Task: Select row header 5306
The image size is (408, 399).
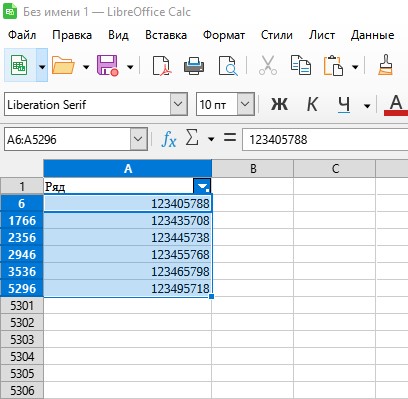Action: pyautogui.click(x=22, y=390)
